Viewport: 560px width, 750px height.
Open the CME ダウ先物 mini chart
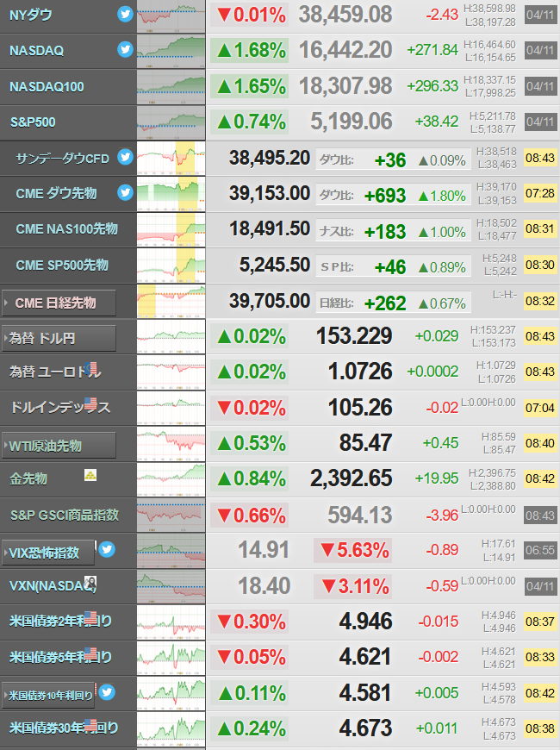tap(171, 194)
